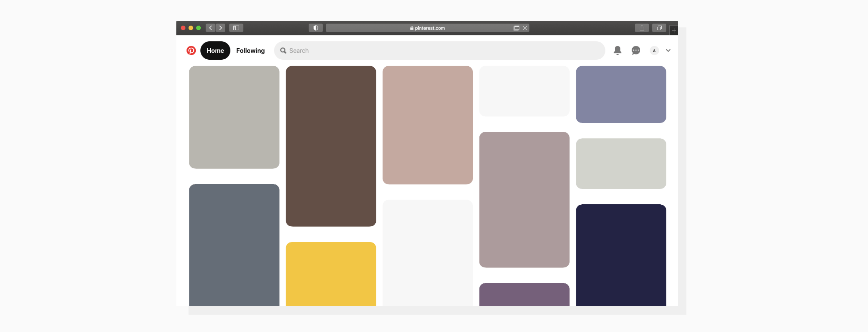This screenshot has width=868, height=332.
Task: Click the search magnifier icon
Action: (x=283, y=50)
